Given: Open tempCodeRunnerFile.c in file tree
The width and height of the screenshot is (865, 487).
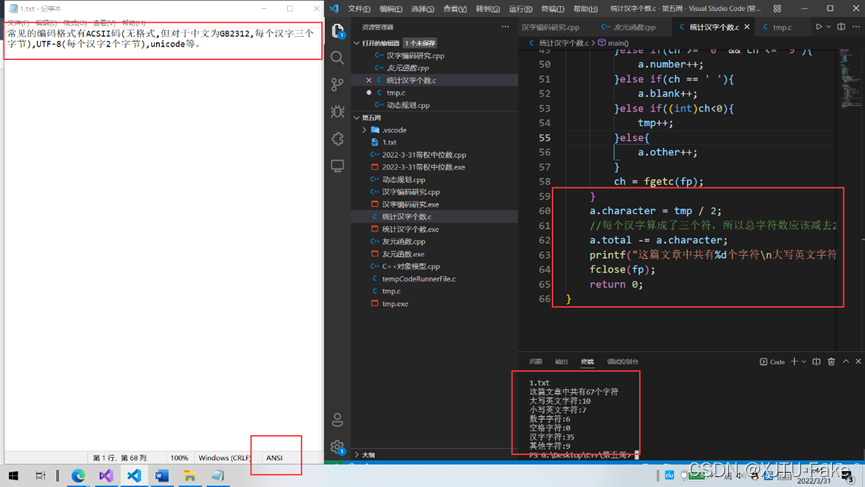Looking at the screenshot, I should (x=419, y=279).
